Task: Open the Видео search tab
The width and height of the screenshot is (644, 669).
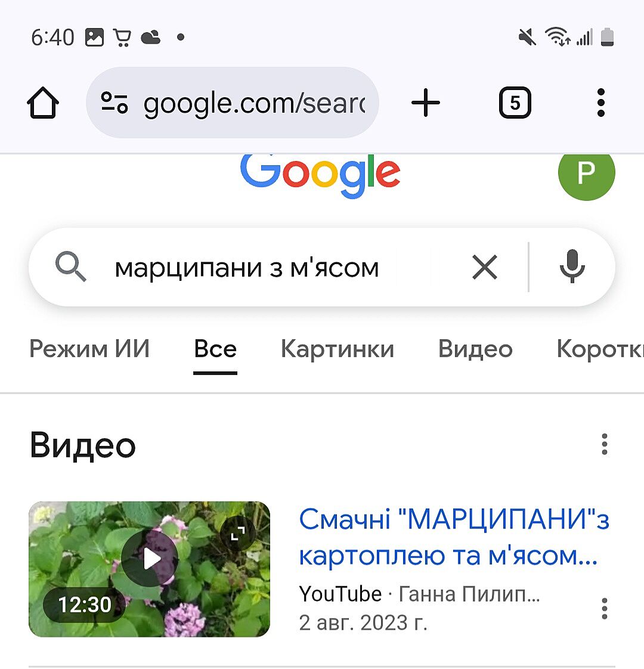Action: pyautogui.click(x=475, y=349)
